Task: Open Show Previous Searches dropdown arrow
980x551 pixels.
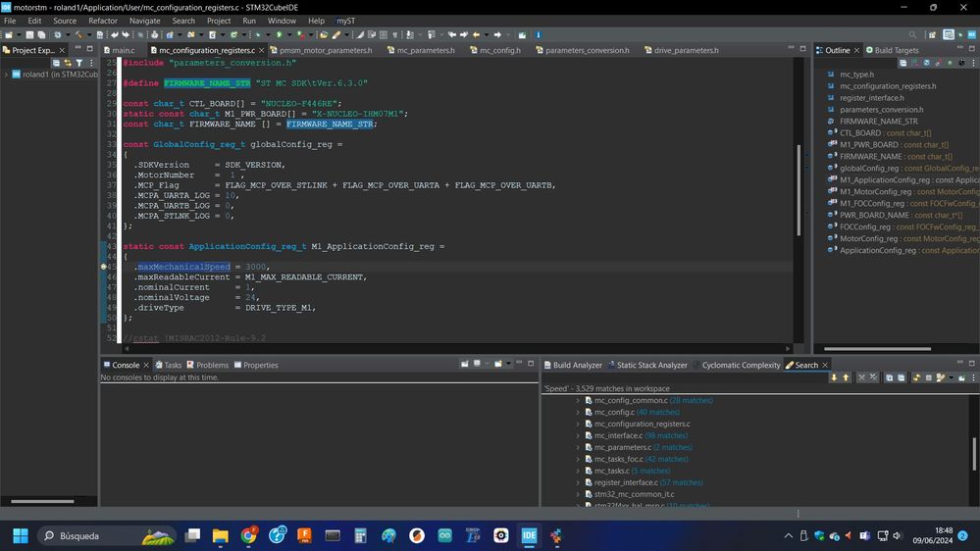Action: [952, 377]
